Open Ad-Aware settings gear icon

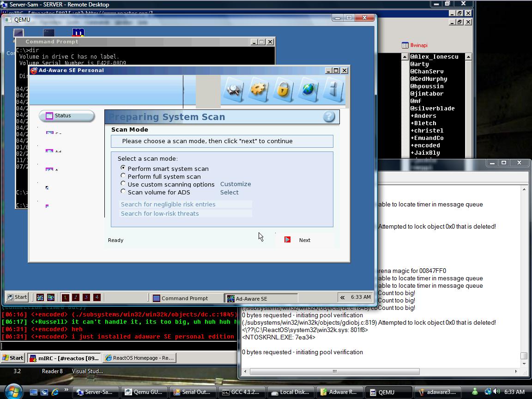pyautogui.click(x=259, y=89)
